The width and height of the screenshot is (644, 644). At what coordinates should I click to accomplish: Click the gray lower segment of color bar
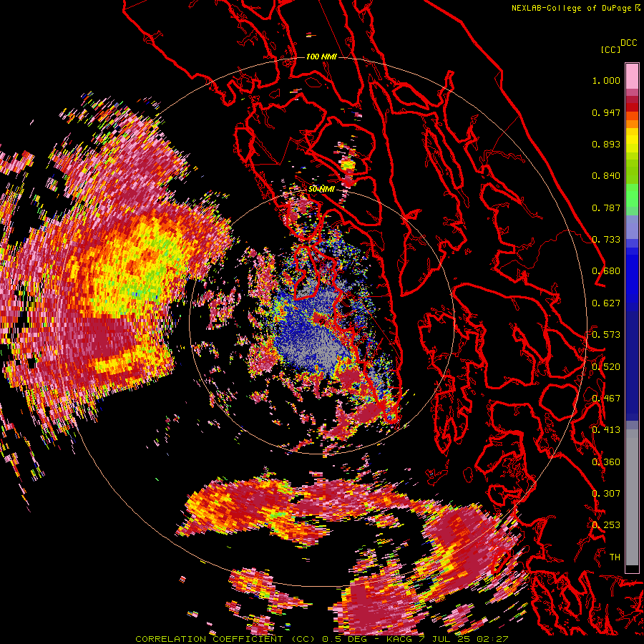[632, 497]
